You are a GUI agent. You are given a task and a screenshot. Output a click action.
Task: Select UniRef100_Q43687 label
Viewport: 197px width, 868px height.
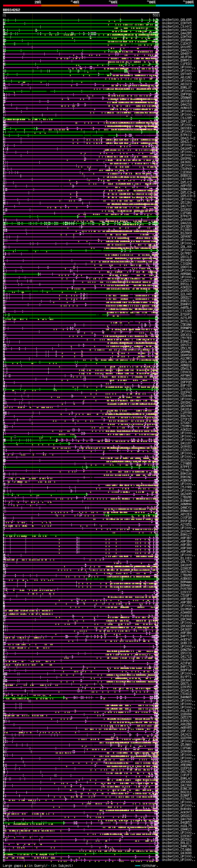pos(177,629)
